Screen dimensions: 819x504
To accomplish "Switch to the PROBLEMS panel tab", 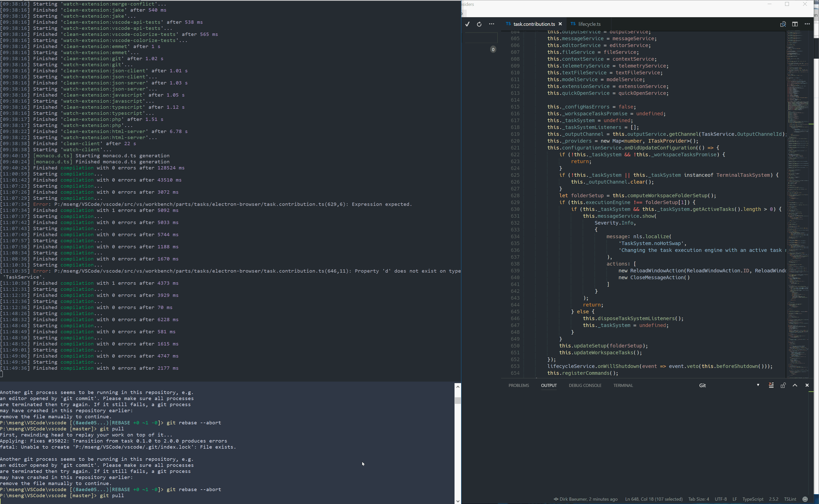I will point(519,385).
